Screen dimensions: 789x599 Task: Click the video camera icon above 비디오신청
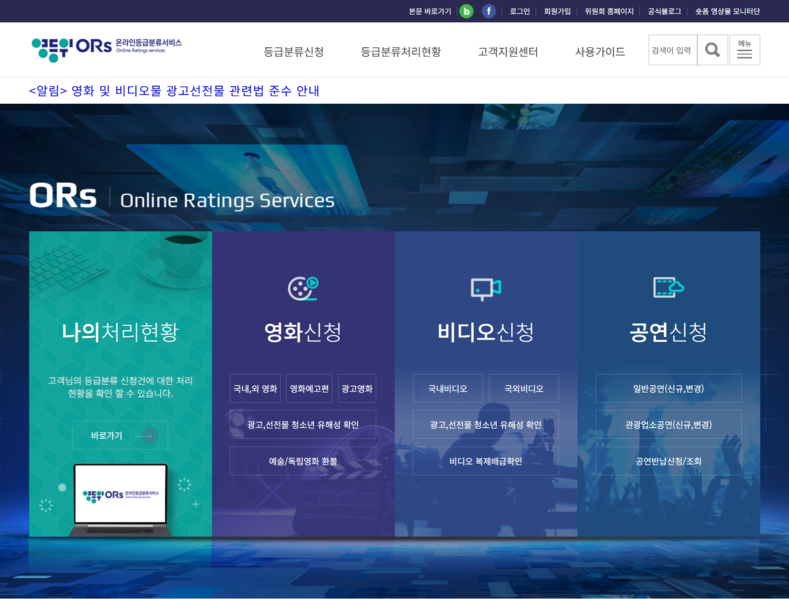(x=485, y=288)
